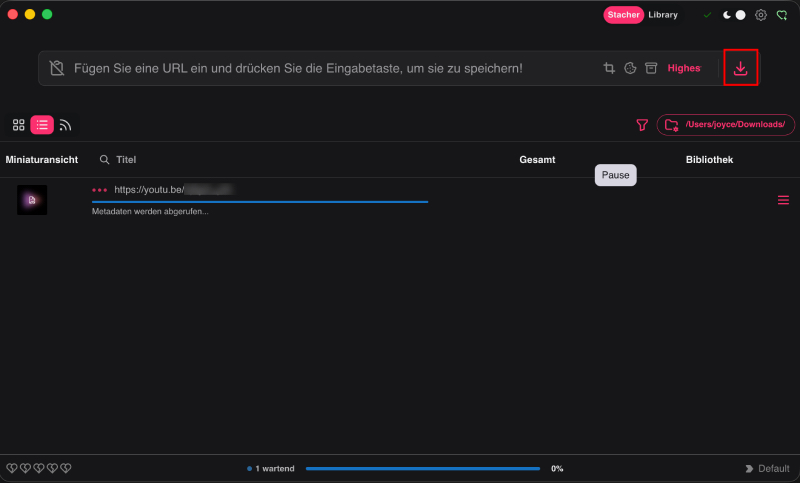
Task: Paste a URL into the input field
Action: (x=298, y=68)
